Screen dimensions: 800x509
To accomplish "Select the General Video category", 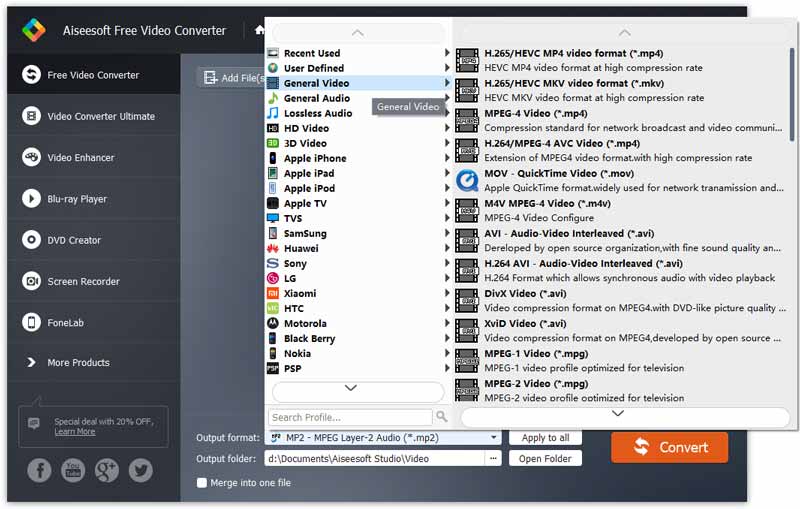I will point(357,83).
